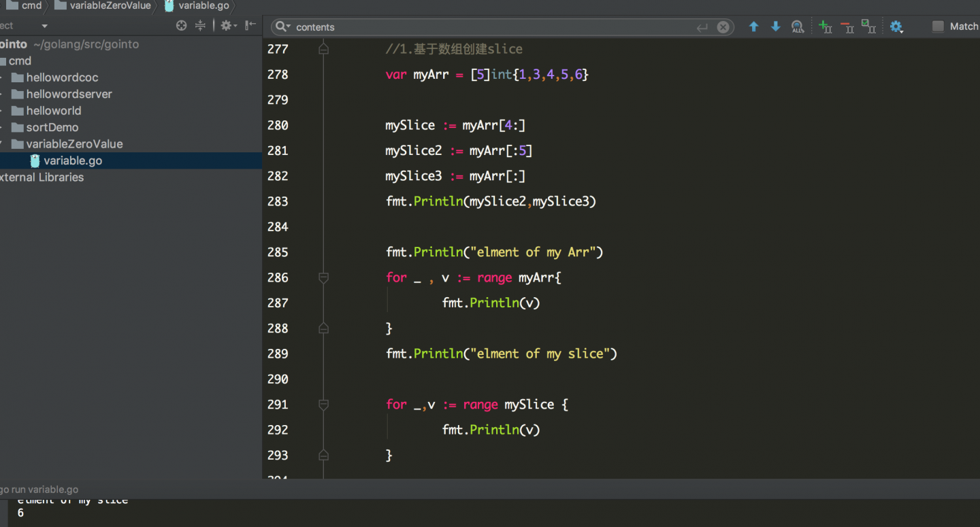Viewport: 980px width, 527px height.
Task: Select all occurrences icon
Action: (868, 27)
